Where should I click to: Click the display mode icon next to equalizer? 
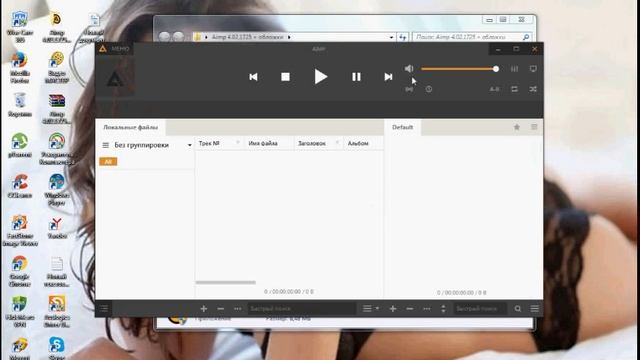pyautogui.click(x=533, y=69)
